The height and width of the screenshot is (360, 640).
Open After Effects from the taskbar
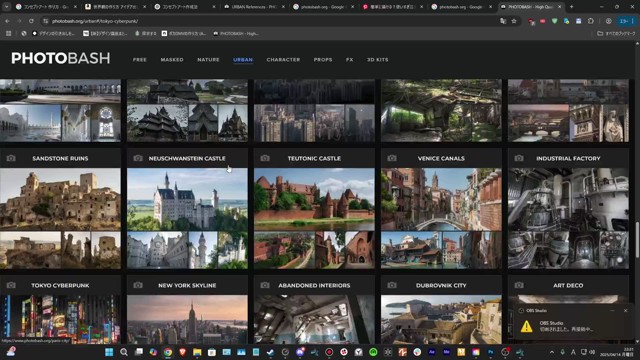431,352
